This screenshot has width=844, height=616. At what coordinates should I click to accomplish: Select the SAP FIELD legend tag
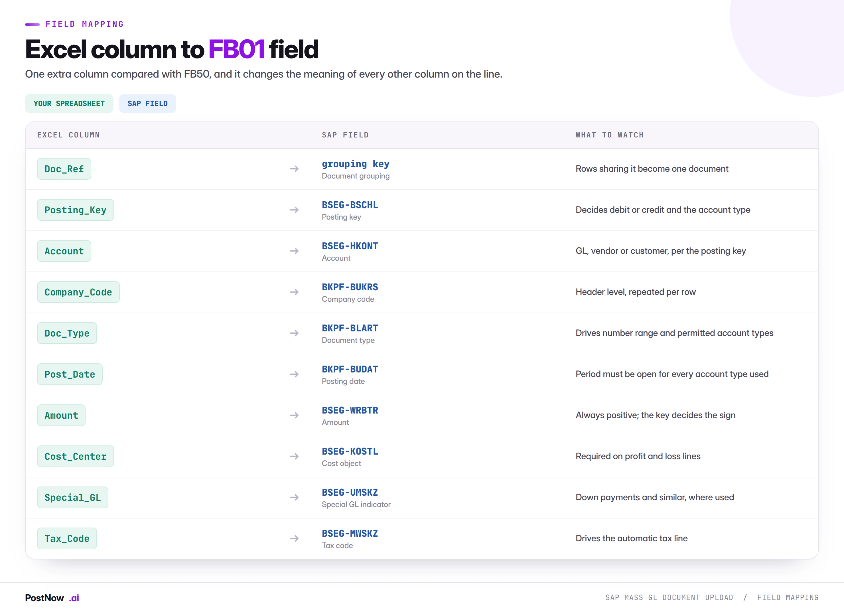pos(148,103)
